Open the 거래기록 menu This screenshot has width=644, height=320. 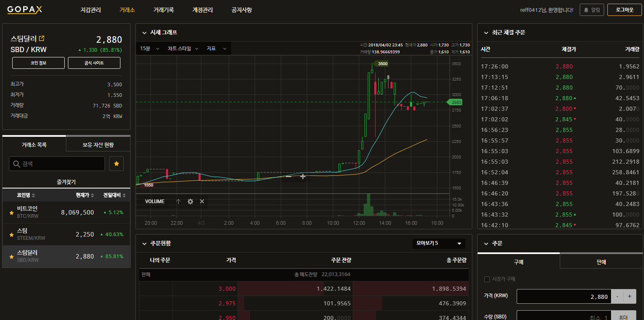(164, 10)
